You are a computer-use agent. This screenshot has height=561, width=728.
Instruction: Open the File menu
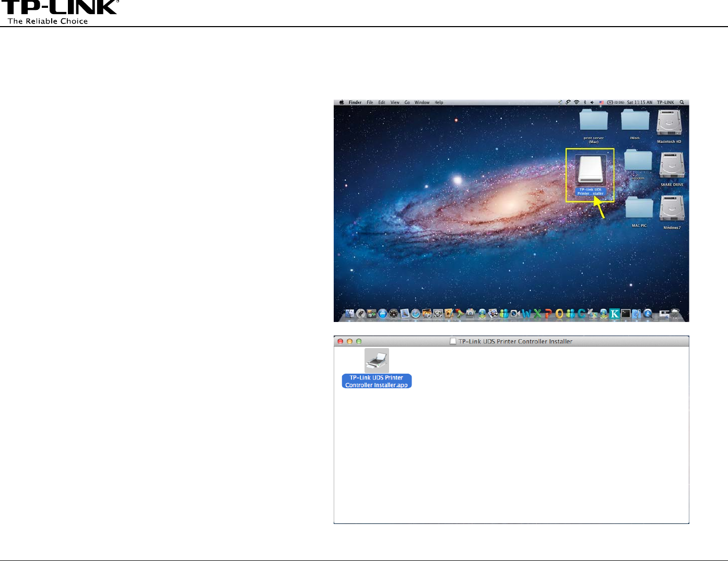click(370, 102)
